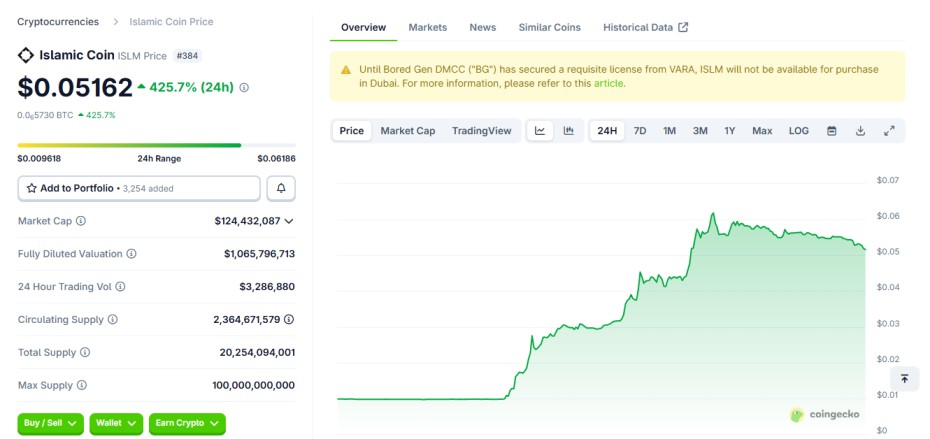Screen dimensions: 930x439
Task: Open Circulating Supply label info icon
Action: (112, 320)
